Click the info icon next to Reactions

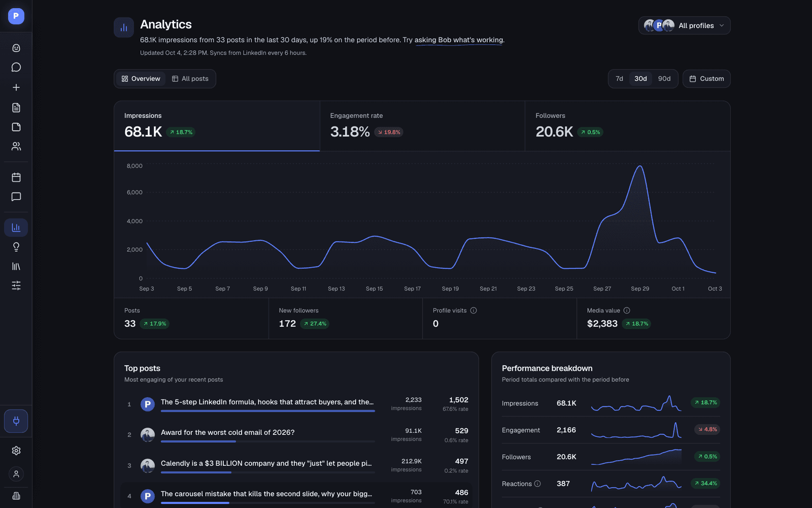537,484
